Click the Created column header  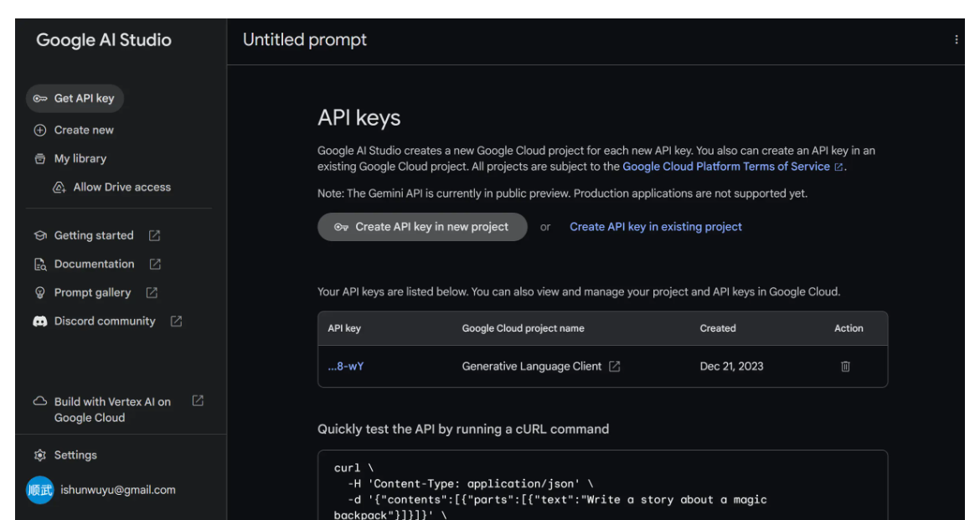(718, 329)
